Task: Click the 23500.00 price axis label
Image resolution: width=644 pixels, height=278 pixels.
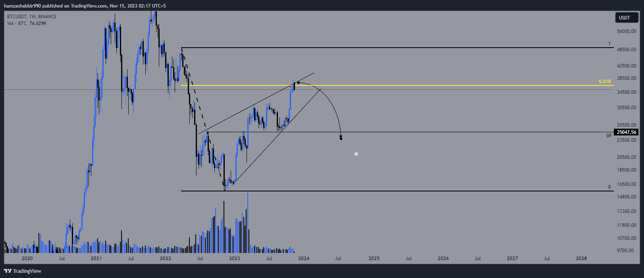Action: coord(627,140)
